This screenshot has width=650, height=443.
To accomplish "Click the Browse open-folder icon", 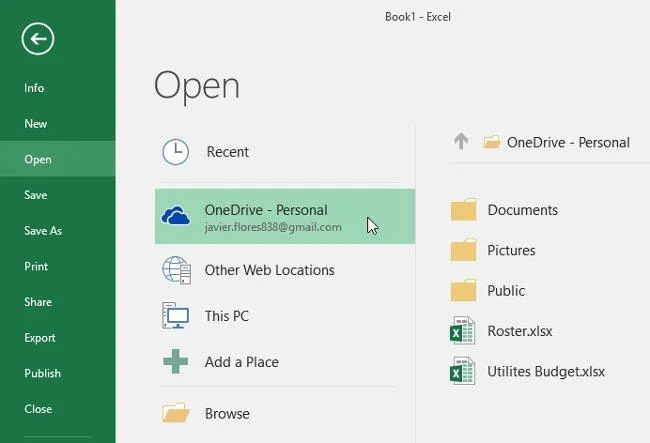I will 176,413.
